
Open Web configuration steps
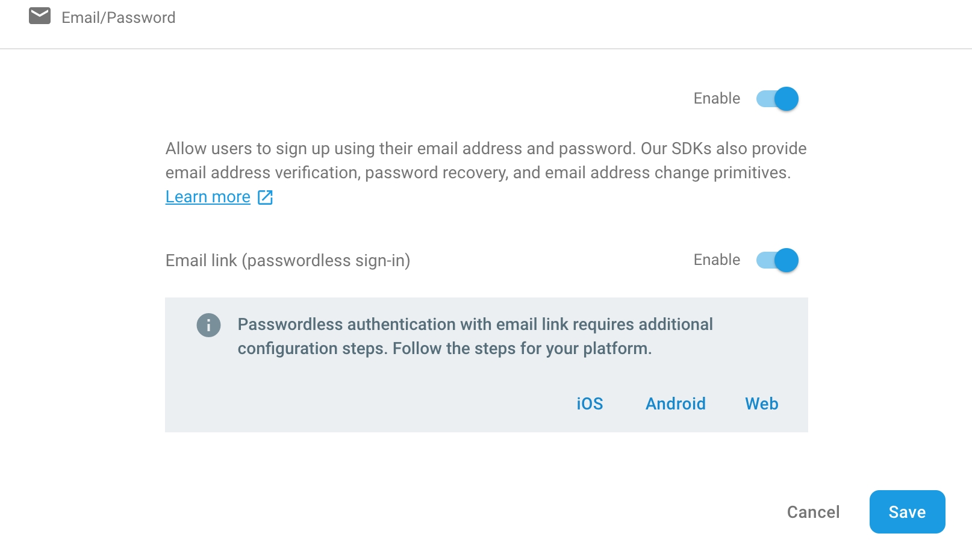[761, 403]
